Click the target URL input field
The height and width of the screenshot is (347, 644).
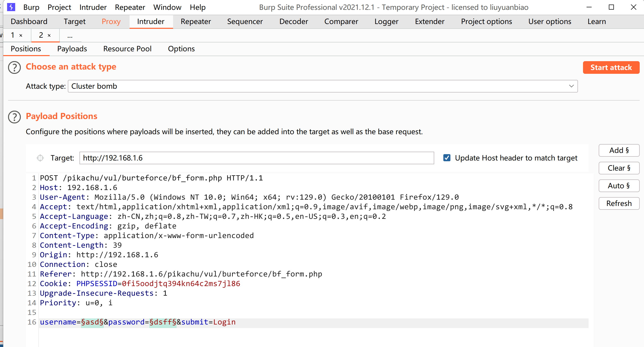257,158
